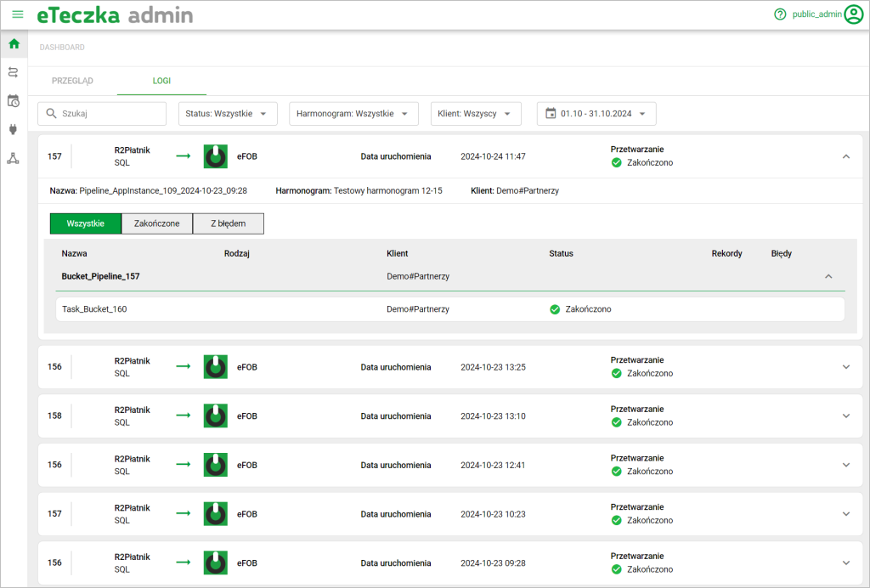Click green arrow in 2024-10-23 09:28 row
870x588 pixels.
184,563
